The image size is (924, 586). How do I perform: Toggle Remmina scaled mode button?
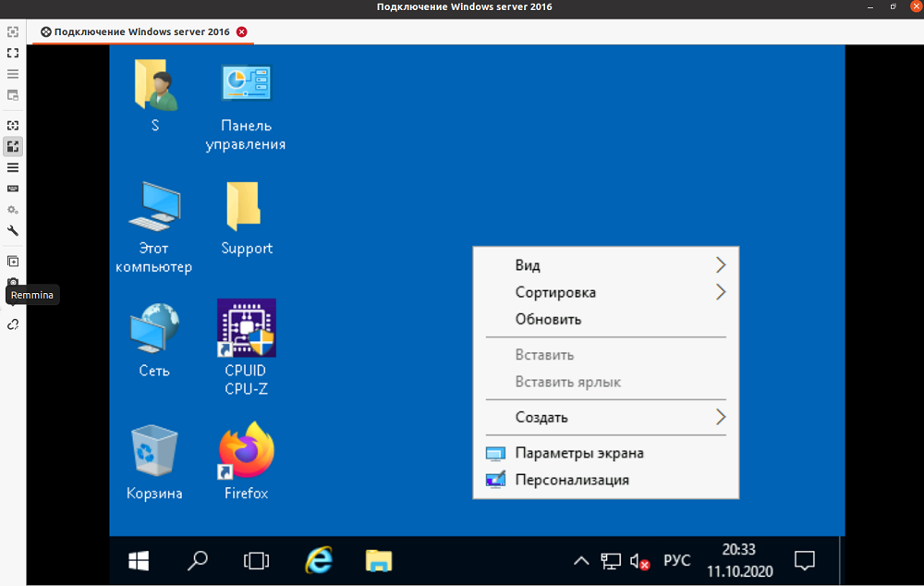13,146
